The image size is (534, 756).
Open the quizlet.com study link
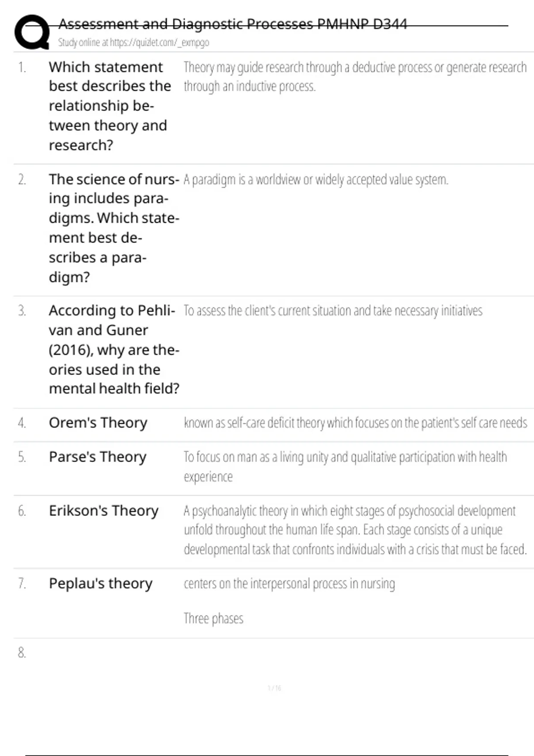133,43
